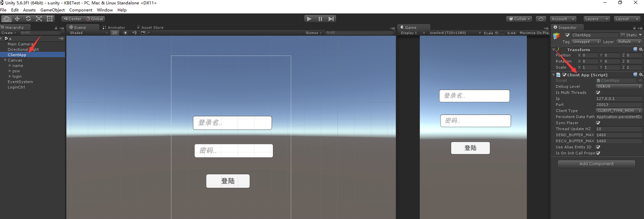Toggle Center pivot mode button
This screenshot has width=644, height=219.
click(x=72, y=19)
